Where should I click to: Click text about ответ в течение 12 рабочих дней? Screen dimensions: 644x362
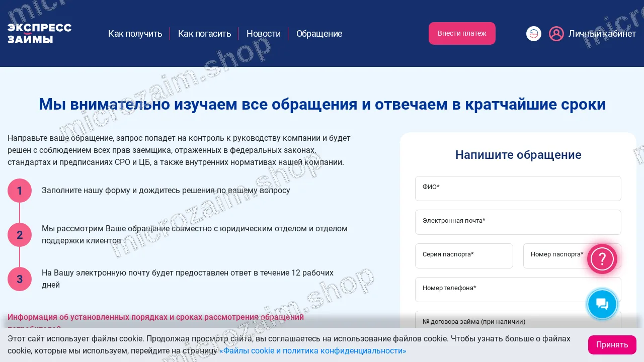(188, 279)
